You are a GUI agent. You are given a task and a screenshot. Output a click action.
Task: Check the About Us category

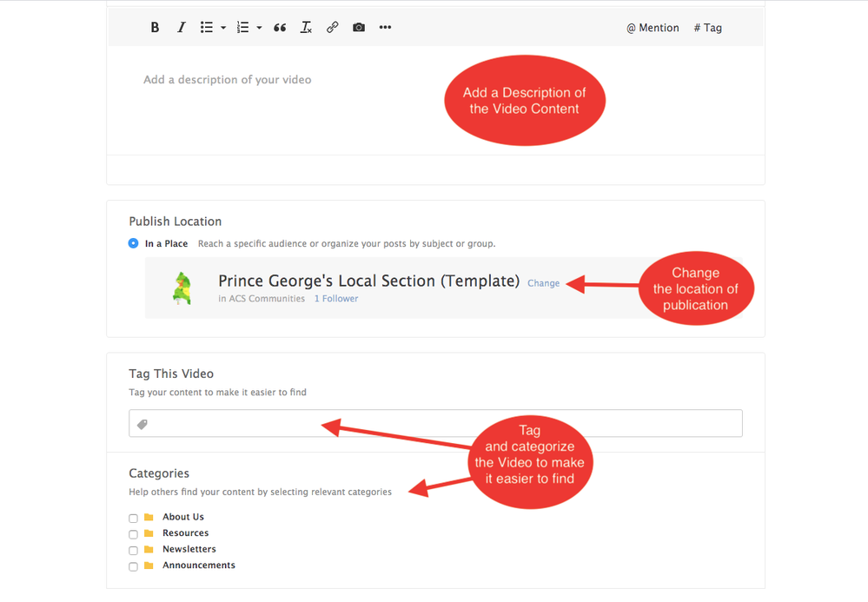[133, 519]
